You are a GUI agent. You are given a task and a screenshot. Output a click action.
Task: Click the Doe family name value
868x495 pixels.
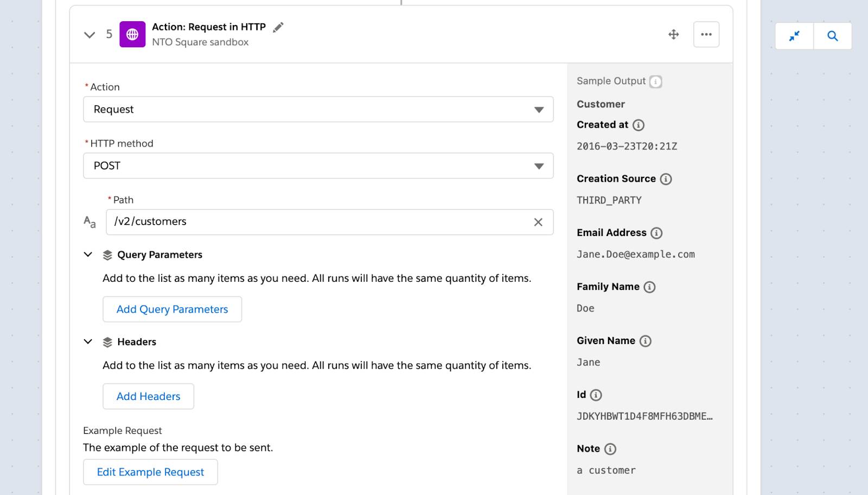tap(585, 308)
